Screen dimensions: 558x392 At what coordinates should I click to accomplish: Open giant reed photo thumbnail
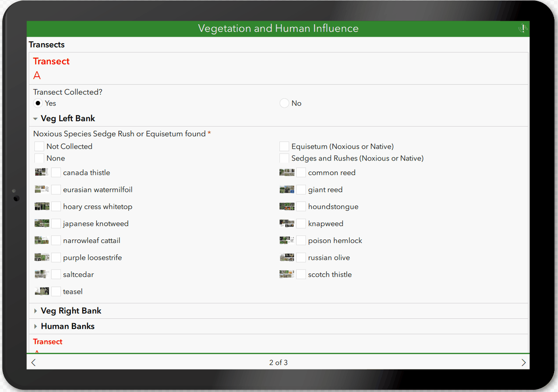pyautogui.click(x=287, y=190)
